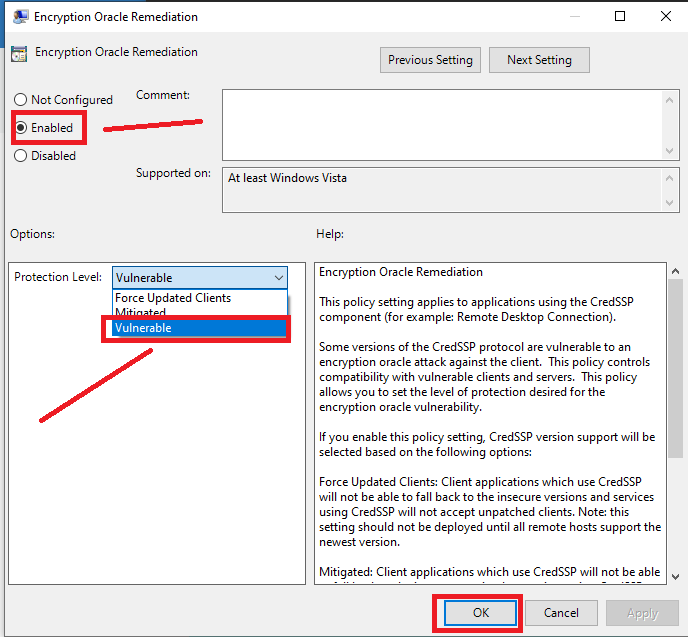Screen dimensions: 688x637
Task: Click inside the Comment text box
Action: pyautogui.click(x=440, y=123)
